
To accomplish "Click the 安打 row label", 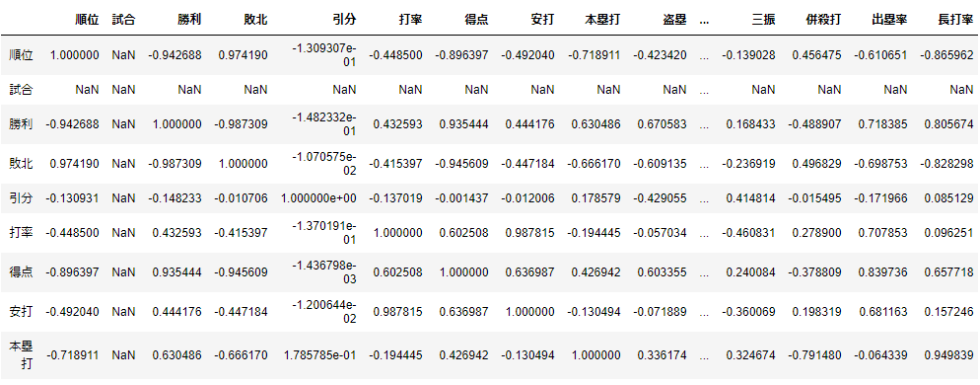I will (22, 312).
